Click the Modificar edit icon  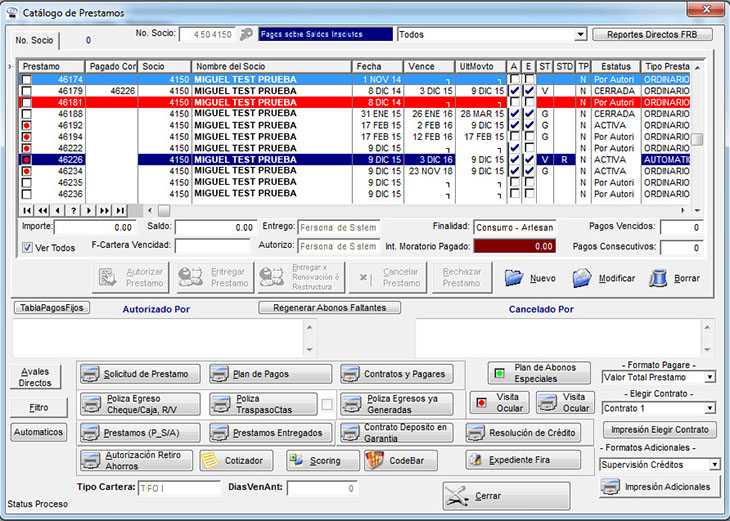pos(583,277)
